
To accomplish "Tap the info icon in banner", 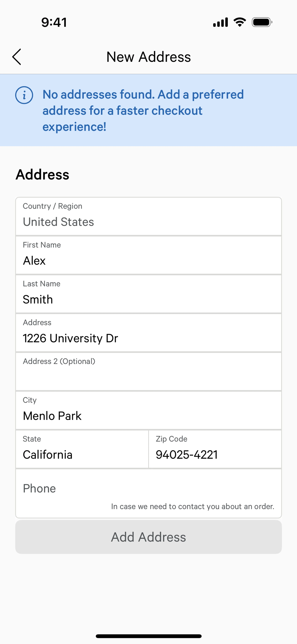I will (24, 95).
